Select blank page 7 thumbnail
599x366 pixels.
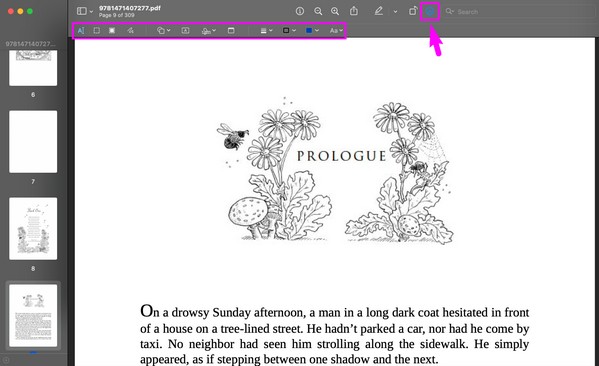[x=33, y=141]
